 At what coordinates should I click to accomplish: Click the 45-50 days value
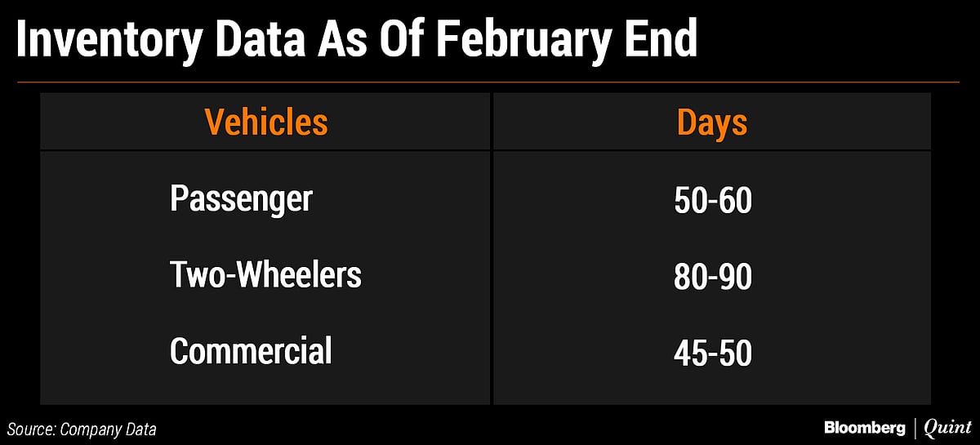click(712, 354)
